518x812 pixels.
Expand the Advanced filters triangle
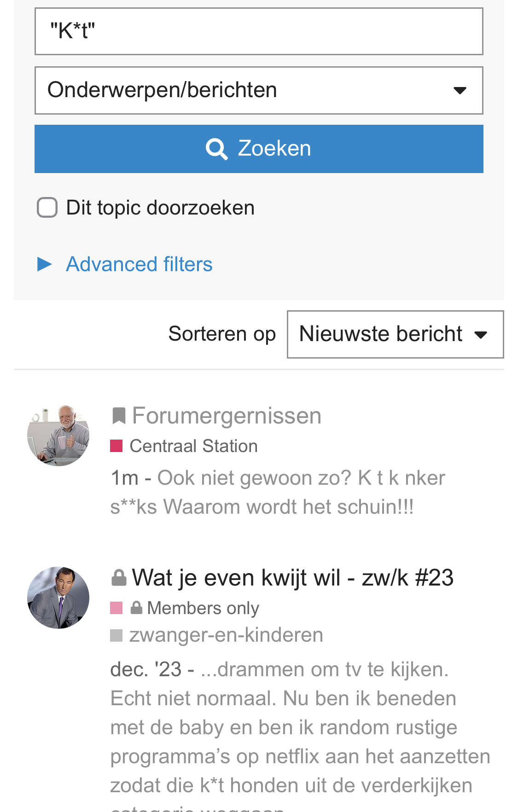click(x=45, y=264)
